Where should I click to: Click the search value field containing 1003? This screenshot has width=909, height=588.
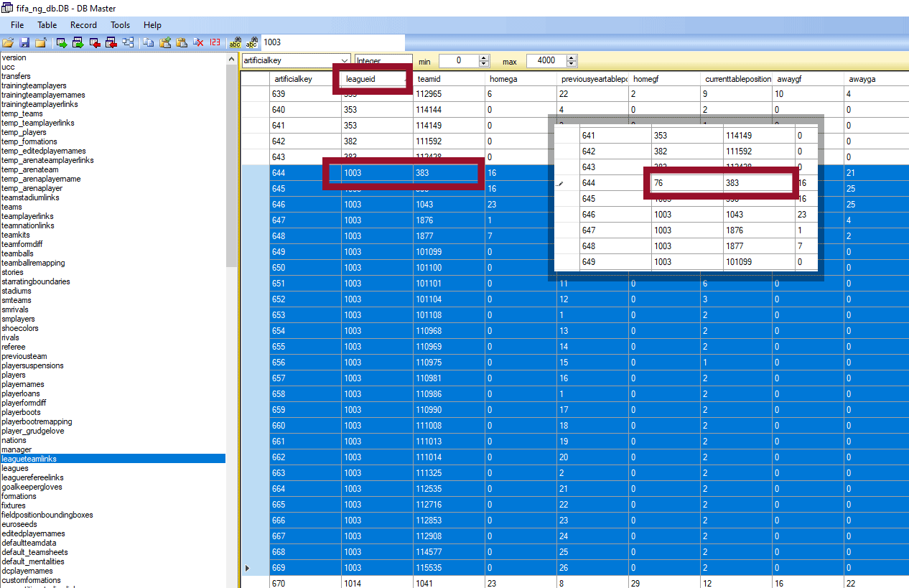point(332,42)
